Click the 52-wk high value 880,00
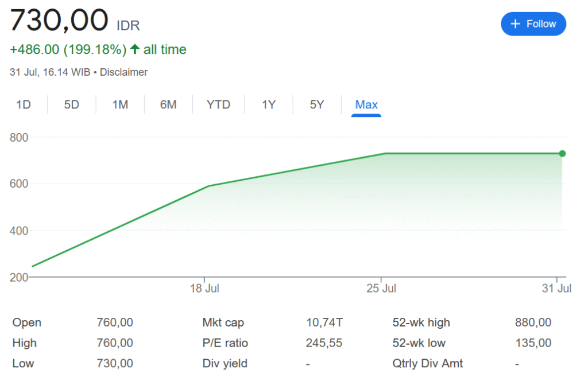This screenshot has width=588, height=389. point(533,322)
